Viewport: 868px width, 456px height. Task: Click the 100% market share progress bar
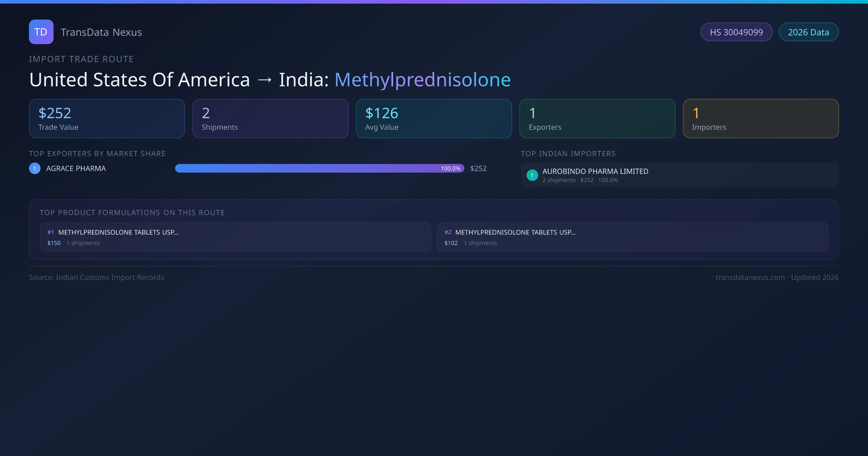click(318, 168)
